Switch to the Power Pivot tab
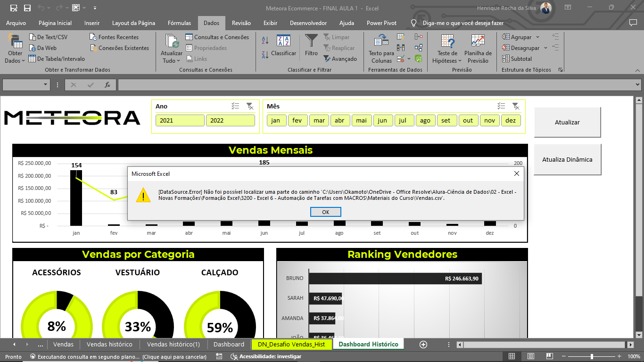This screenshot has width=644, height=362. point(382,23)
